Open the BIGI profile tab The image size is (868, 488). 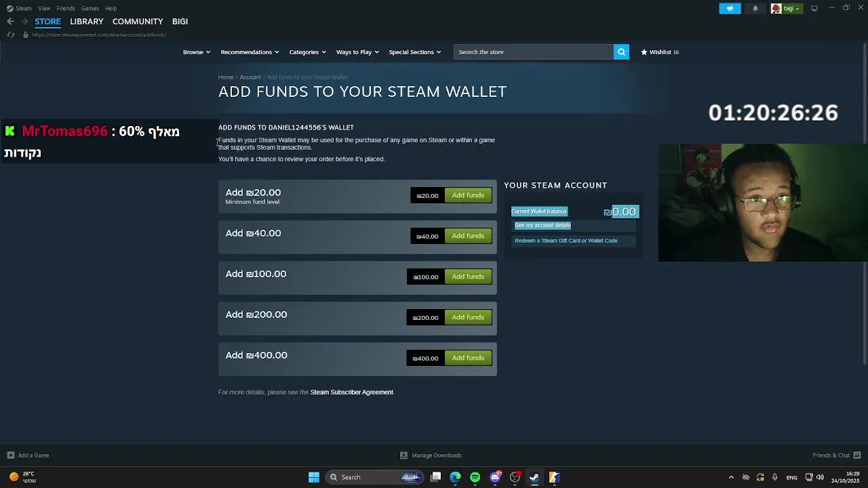pos(180,22)
